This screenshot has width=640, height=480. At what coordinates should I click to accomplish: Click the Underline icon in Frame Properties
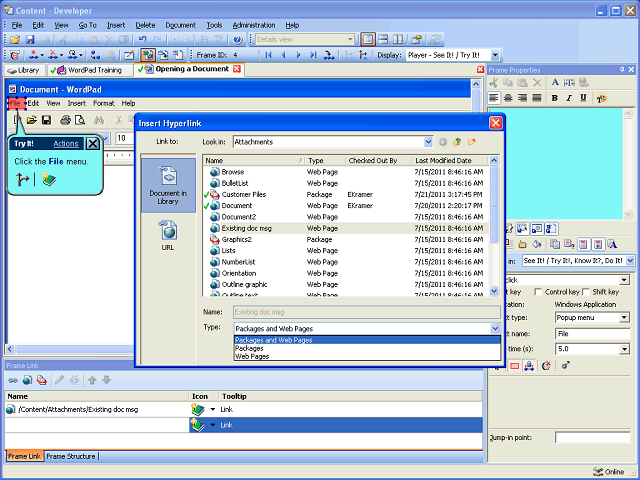(x=583, y=98)
